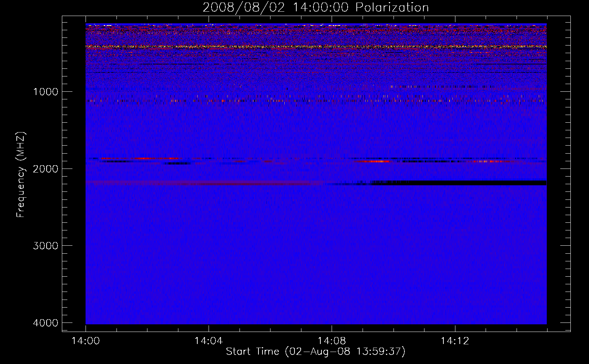This screenshot has width=589, height=364.
Task: Click the 'Frequency (MHZ)' axis label
Action: (20, 175)
